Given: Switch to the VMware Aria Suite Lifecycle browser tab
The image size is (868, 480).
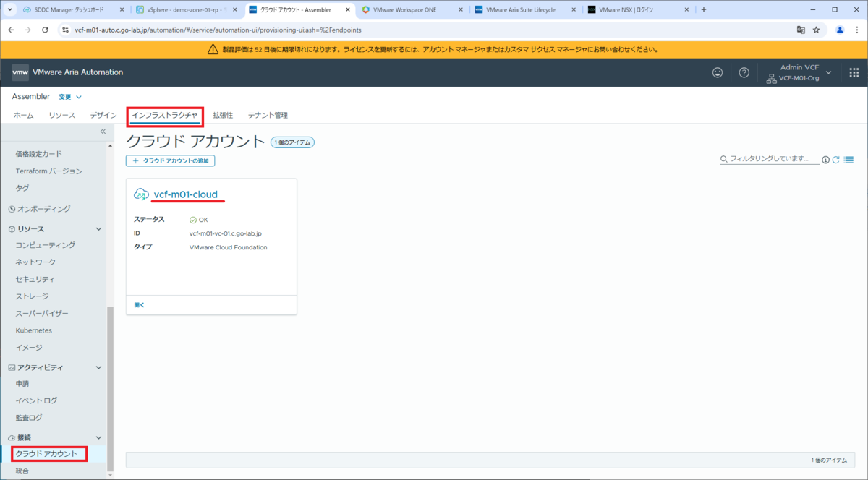Looking at the screenshot, I should (x=526, y=9).
